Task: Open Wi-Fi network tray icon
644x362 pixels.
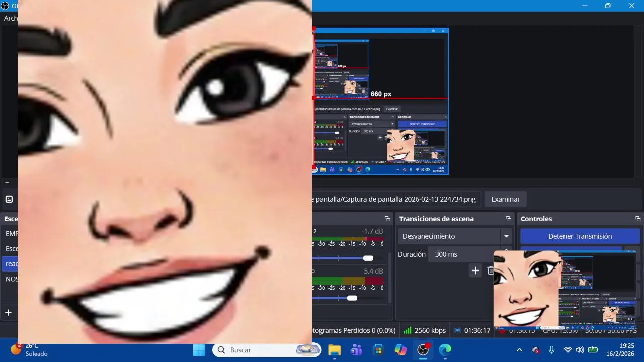Action: point(568,350)
